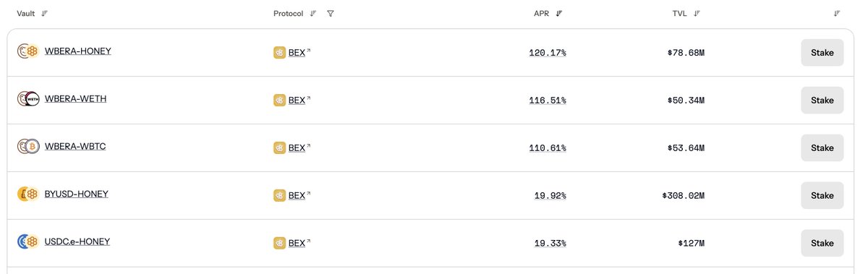The height and width of the screenshot is (274, 868).
Task: Open the USDC.e-HONEY vault link
Action: 77,242
